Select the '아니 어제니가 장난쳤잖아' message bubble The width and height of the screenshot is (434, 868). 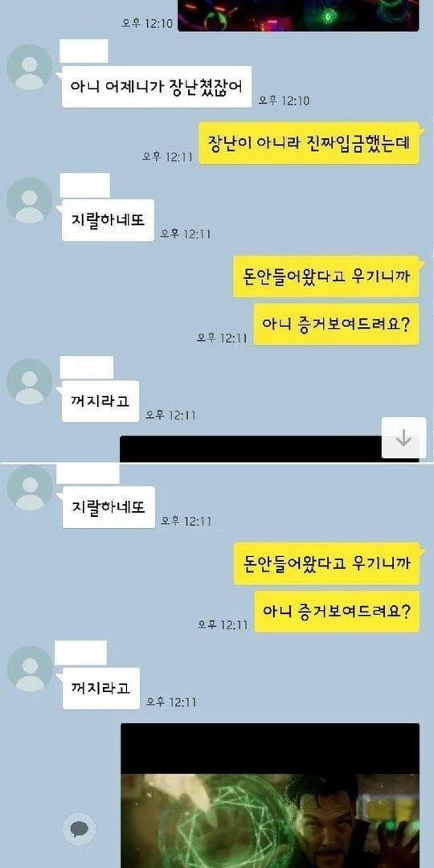(157, 87)
